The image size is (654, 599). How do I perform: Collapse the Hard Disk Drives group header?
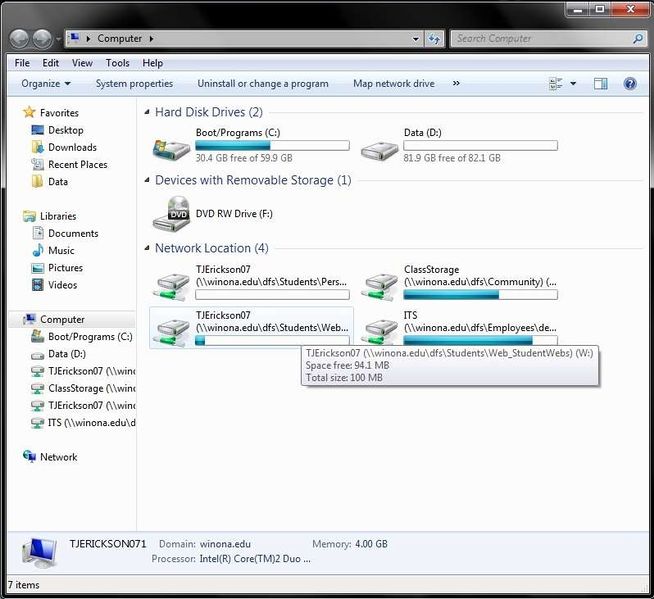[208, 112]
